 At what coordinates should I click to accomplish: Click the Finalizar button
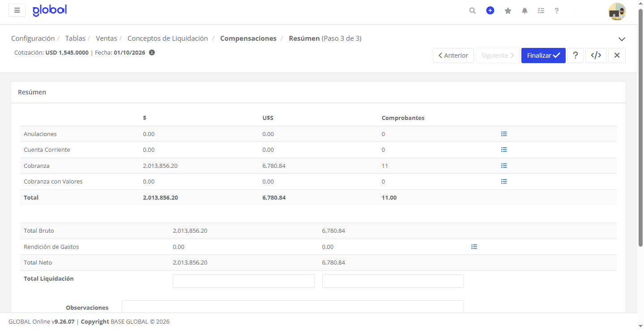(543, 56)
